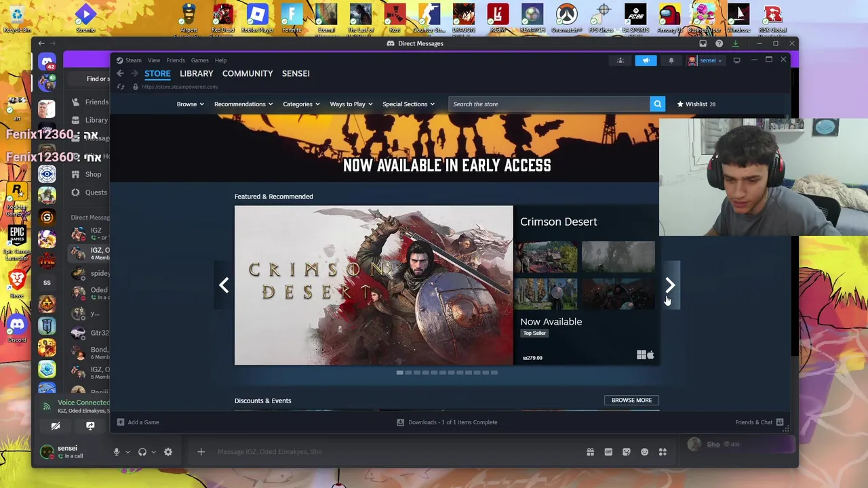The image size is (868, 488).
Task: Mute microphone in Discord
Action: [x=117, y=452]
